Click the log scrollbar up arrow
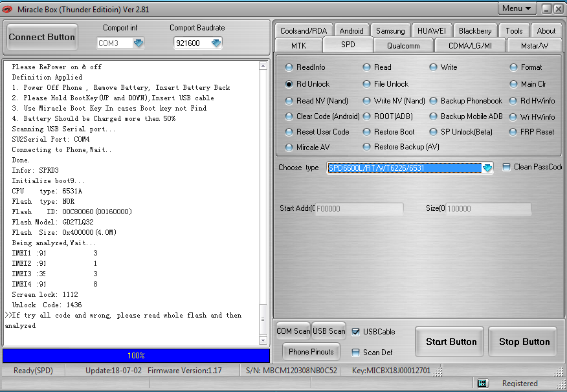The height and width of the screenshot is (392, 567). 263,66
